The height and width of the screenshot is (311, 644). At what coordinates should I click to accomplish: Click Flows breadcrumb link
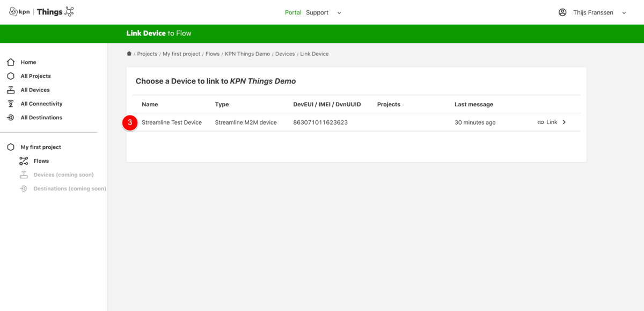(213, 54)
